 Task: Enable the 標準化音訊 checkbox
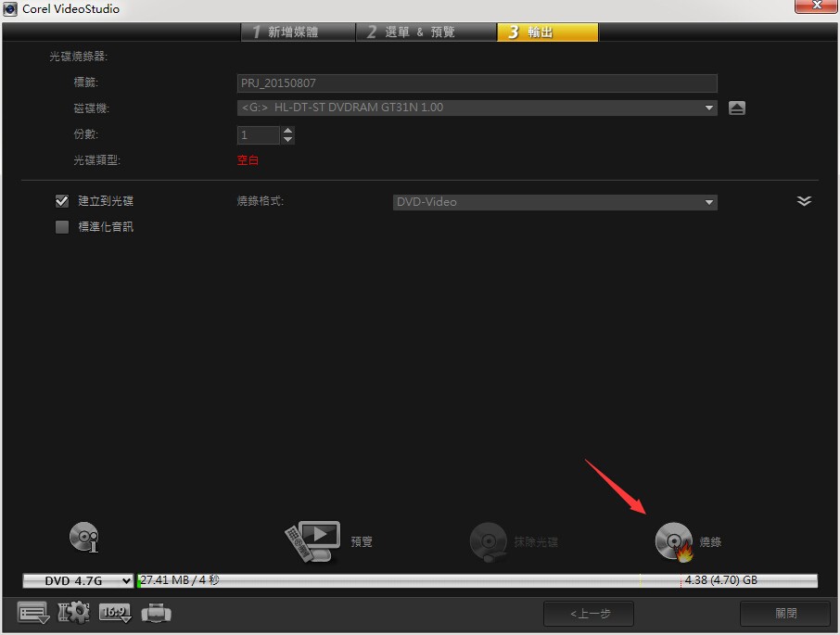62,227
